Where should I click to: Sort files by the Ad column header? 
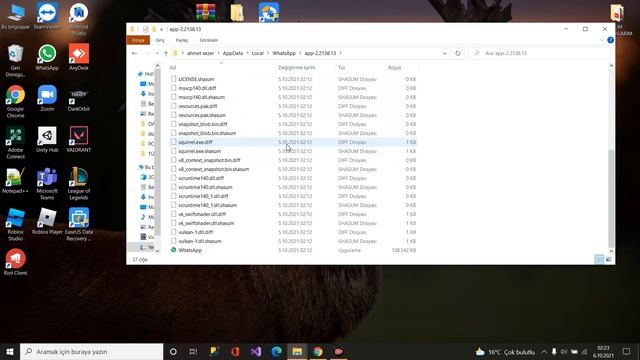173,67
